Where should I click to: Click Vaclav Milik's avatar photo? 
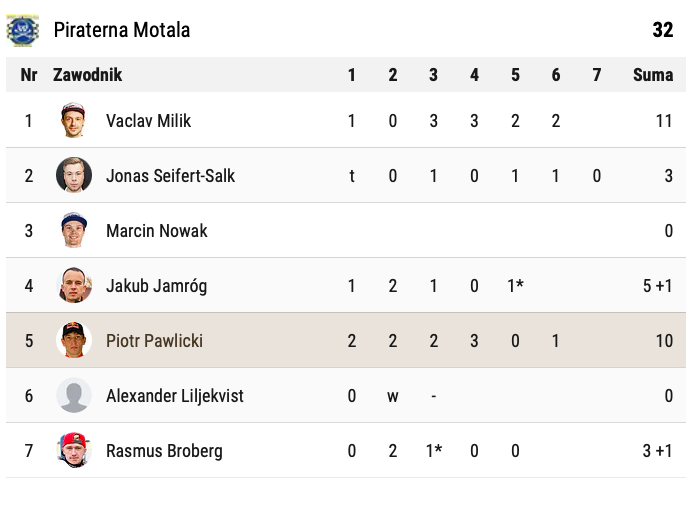tap(74, 121)
